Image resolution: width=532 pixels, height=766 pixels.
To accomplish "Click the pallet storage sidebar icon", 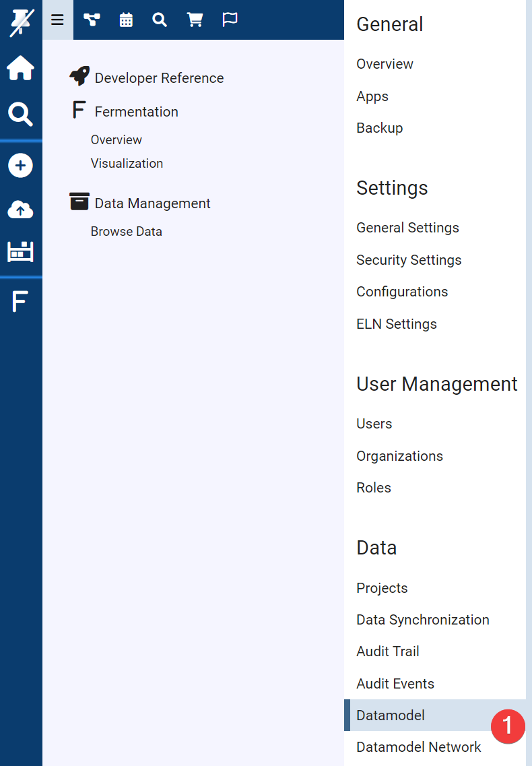I will [x=20, y=252].
